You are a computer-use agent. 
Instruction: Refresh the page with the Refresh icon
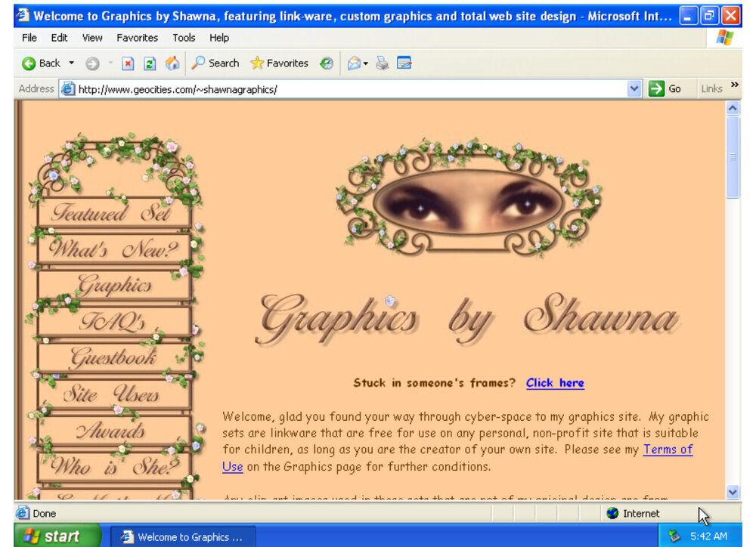150,63
